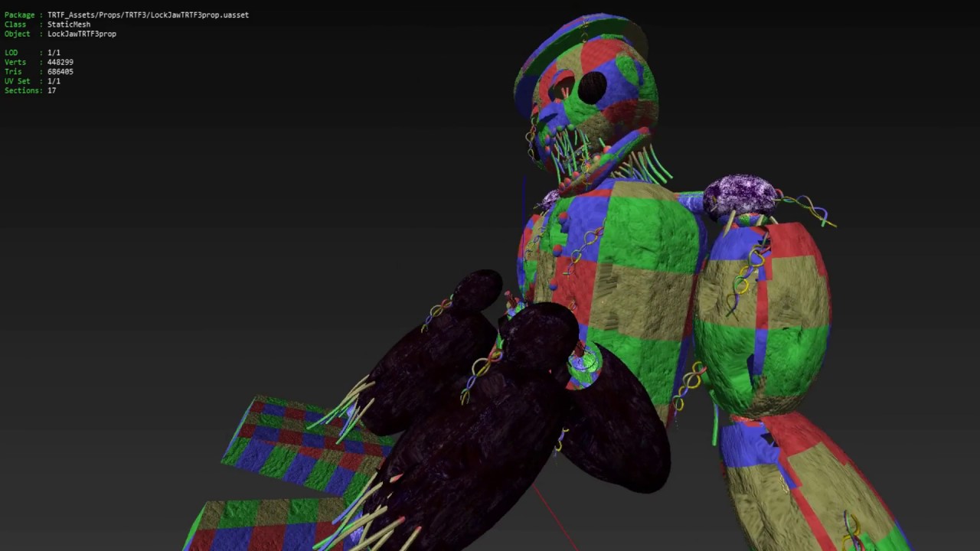Click the LOD label text
Viewport: 980px width, 551px height.
click(11, 53)
